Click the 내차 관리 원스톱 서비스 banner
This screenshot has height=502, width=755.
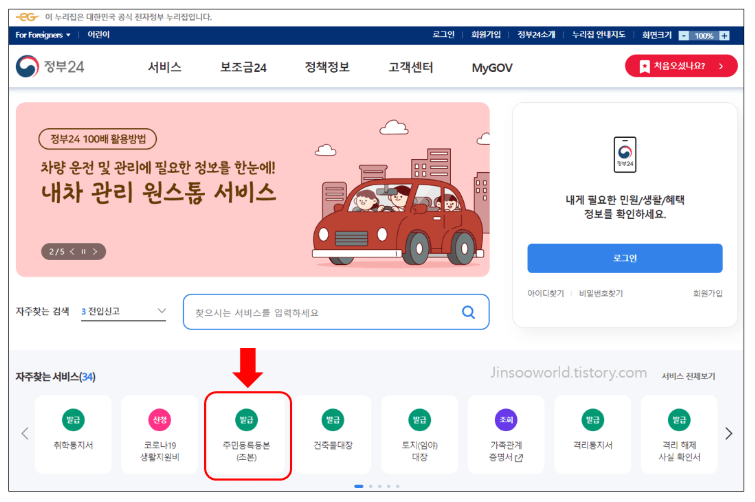253,189
